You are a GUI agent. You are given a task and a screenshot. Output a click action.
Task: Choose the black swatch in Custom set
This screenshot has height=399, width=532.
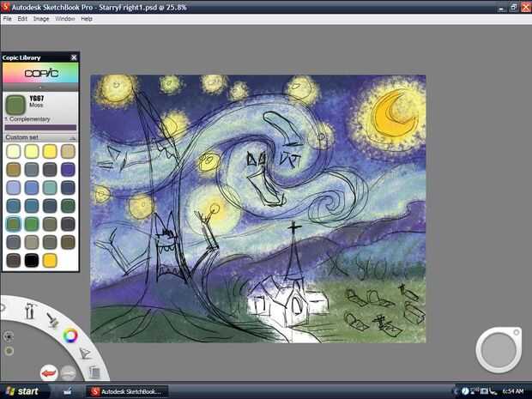32,261
